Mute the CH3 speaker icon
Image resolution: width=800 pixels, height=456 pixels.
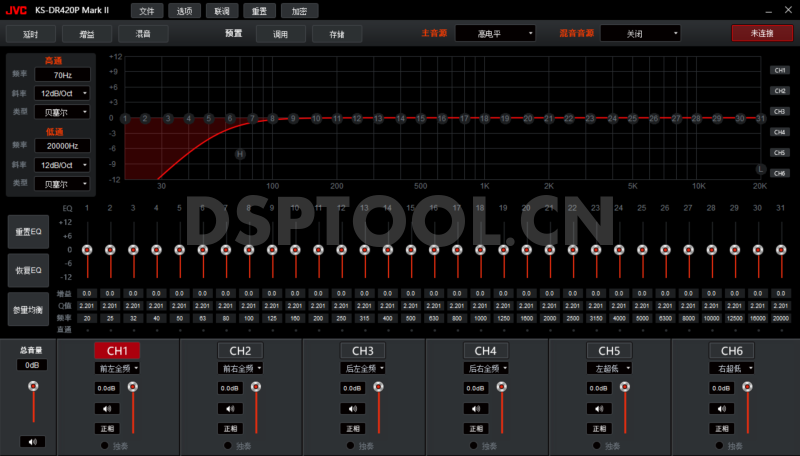pyautogui.click(x=352, y=408)
